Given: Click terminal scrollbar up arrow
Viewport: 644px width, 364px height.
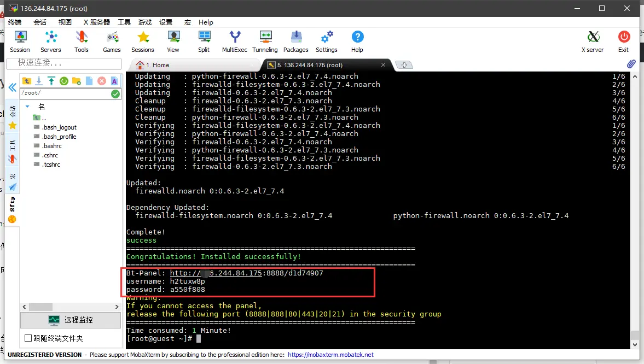Looking at the screenshot, I should [x=635, y=77].
